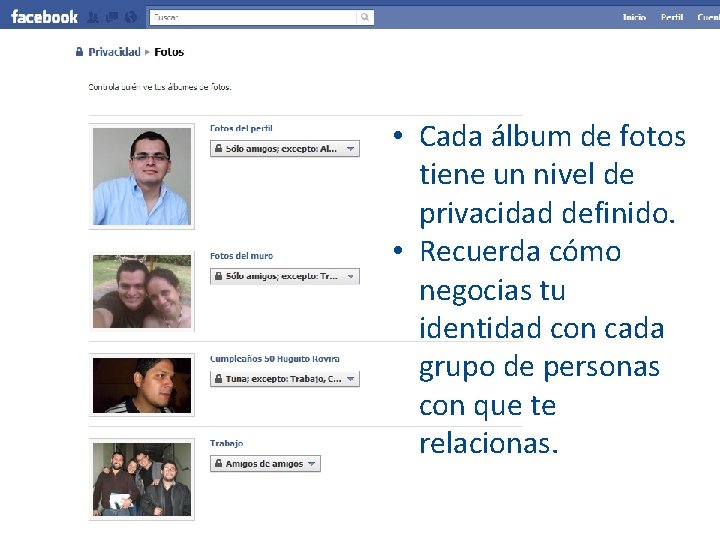Image resolution: width=720 pixels, height=540 pixels.
Task: Go to Inicio in top navigation
Action: click(634, 17)
